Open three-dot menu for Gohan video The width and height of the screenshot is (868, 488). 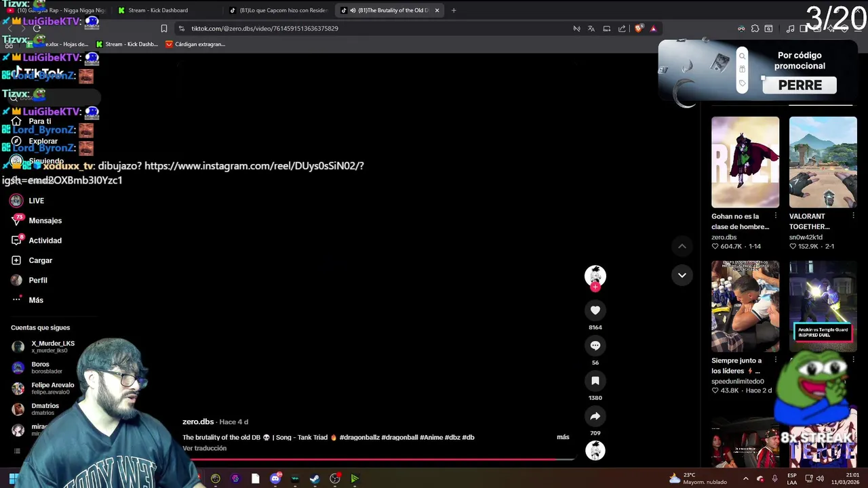[x=775, y=216]
